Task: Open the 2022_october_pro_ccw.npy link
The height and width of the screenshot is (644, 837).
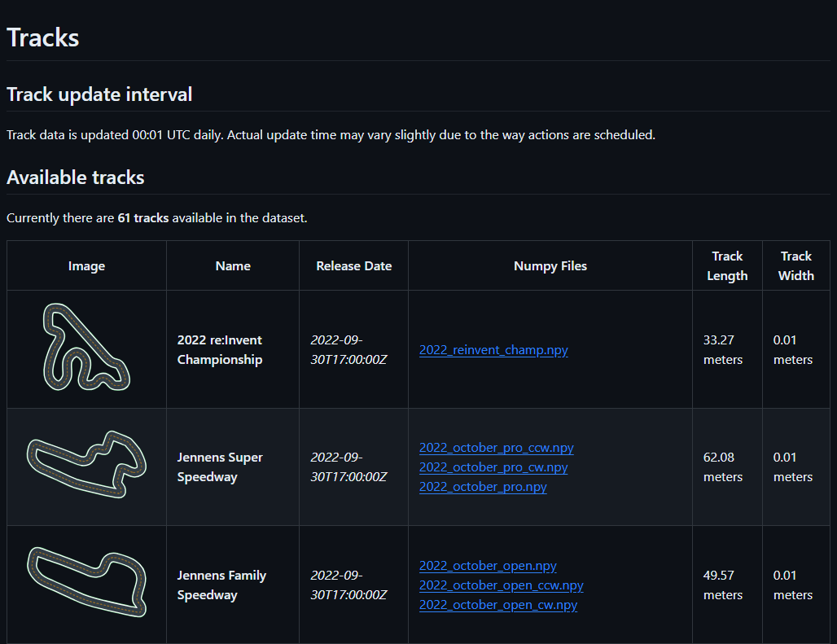Action: tap(497, 448)
